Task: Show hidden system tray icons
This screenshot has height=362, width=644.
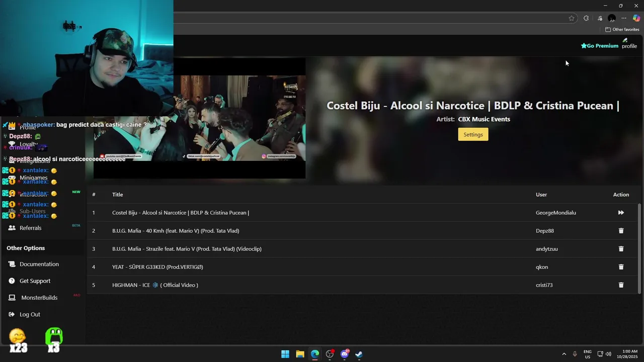Action: pyautogui.click(x=564, y=354)
